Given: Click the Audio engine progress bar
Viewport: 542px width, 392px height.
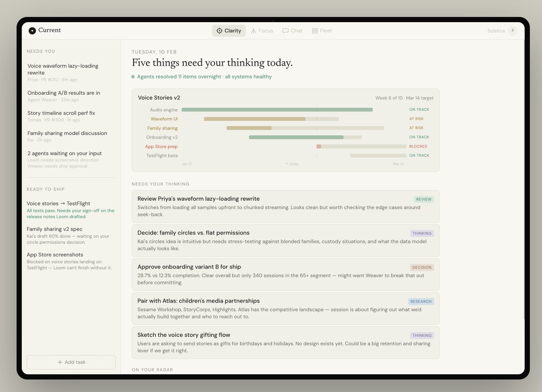Looking at the screenshot, I should tap(277, 110).
